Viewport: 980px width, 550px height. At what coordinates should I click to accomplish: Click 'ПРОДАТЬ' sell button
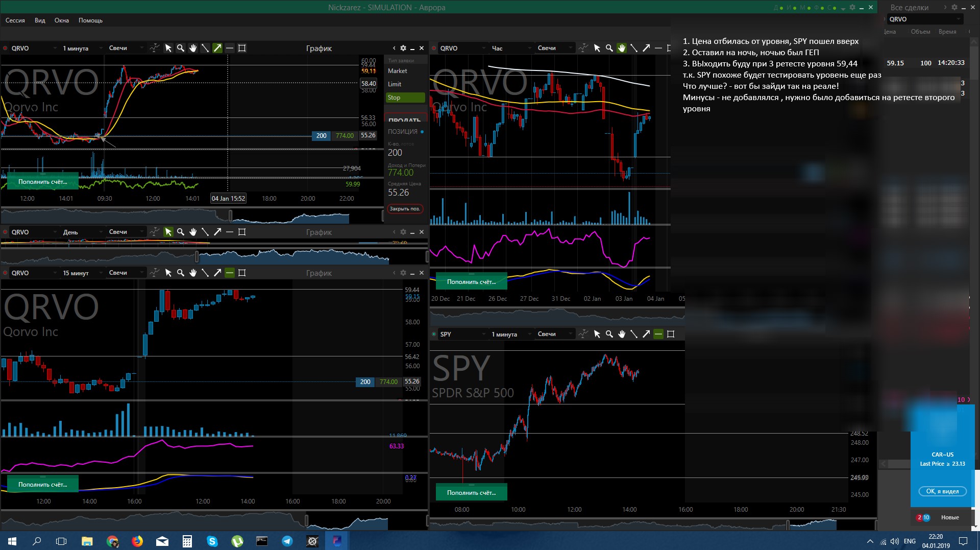click(405, 118)
